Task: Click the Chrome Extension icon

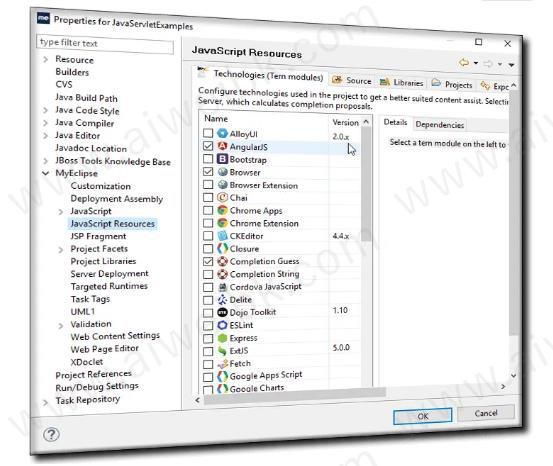Action: pyautogui.click(x=222, y=223)
